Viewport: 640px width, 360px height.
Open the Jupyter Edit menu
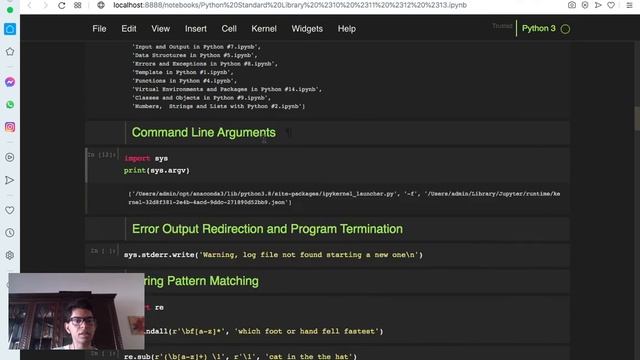click(x=129, y=29)
